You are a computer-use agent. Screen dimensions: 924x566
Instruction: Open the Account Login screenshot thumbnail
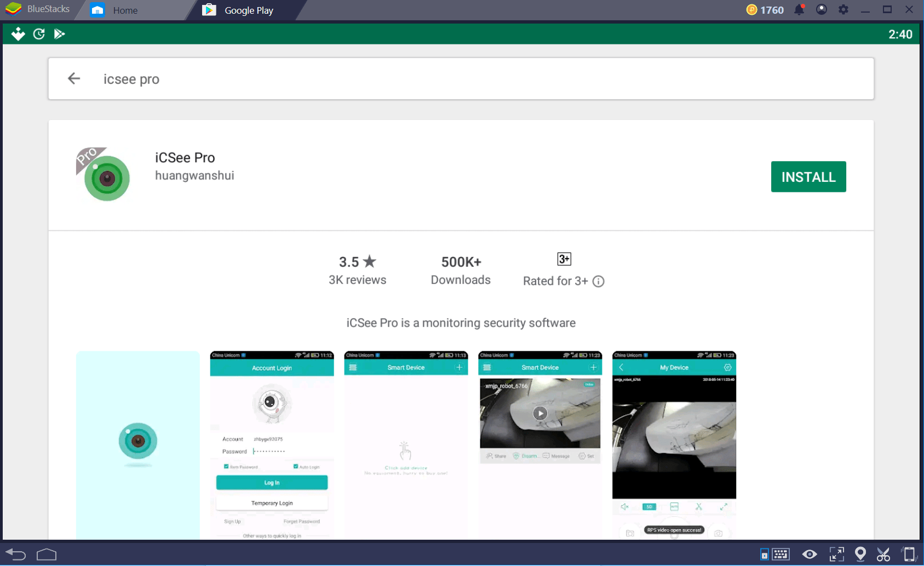[272, 445]
